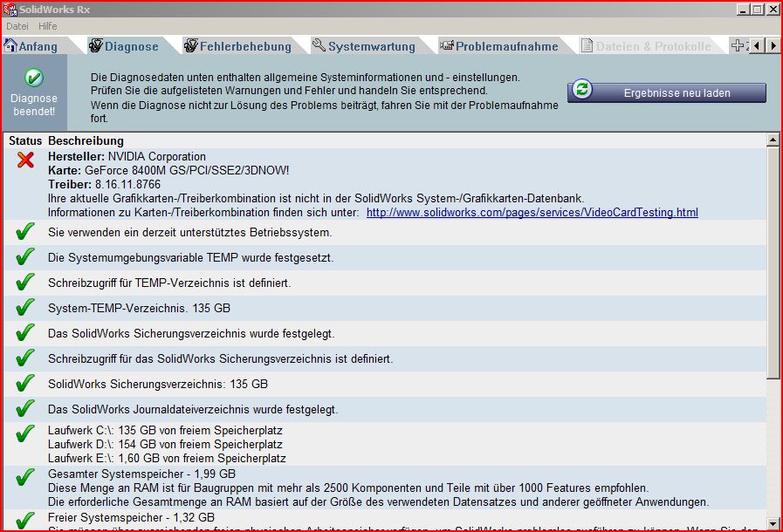This screenshot has width=783, height=532.
Task: Select 'Laufwerk E:\: 1,60 GB' line
Action: coord(167,459)
